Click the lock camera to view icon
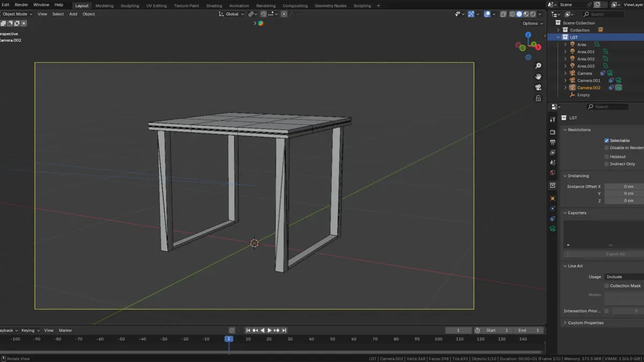The width and height of the screenshot is (644, 362). (x=538, y=98)
